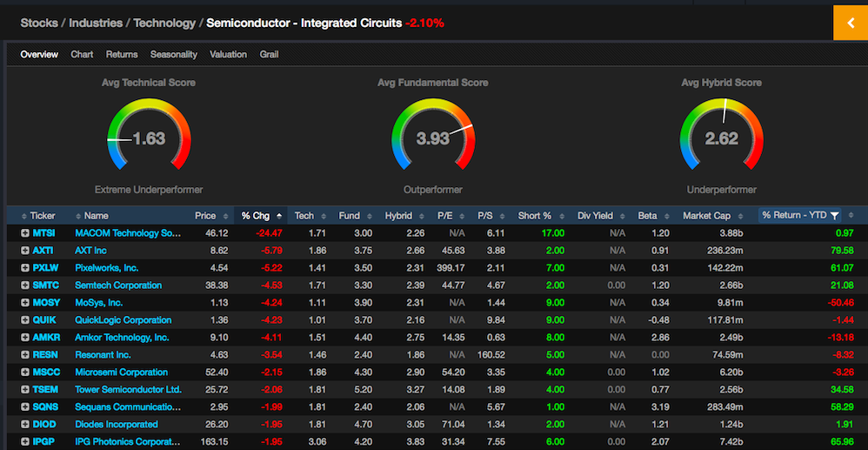Expand the AXTI row
Viewport: 868px width, 450px height.
coord(25,251)
